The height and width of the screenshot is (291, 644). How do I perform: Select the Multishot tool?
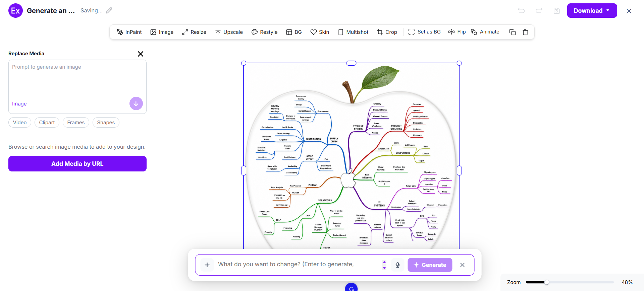point(353,32)
